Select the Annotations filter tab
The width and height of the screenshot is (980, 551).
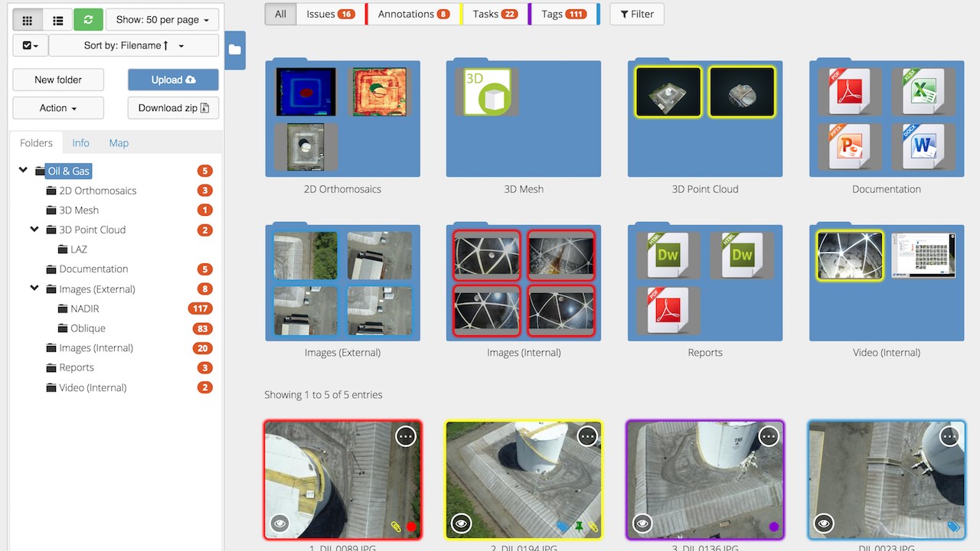(x=413, y=14)
